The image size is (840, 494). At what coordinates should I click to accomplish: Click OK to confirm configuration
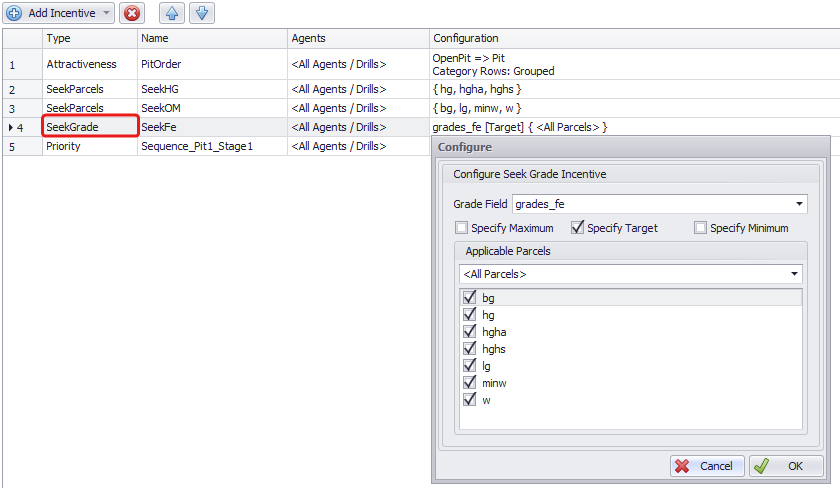pyautogui.click(x=786, y=466)
